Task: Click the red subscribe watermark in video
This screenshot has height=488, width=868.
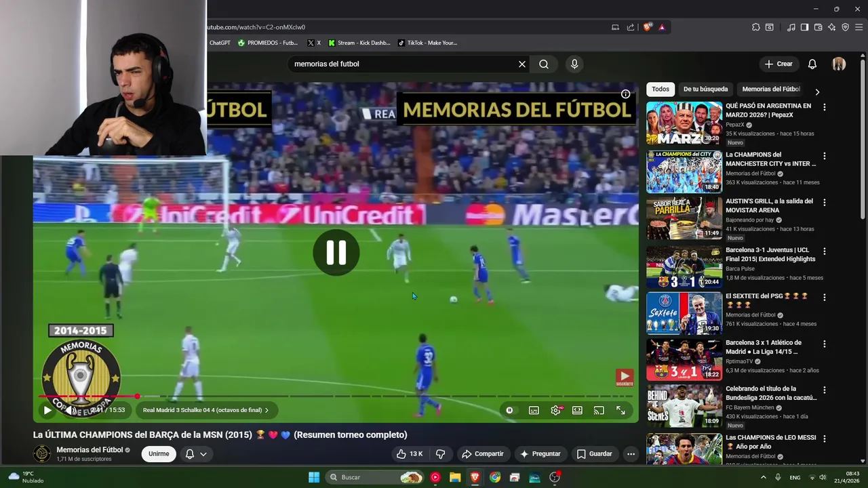Action: (x=625, y=378)
